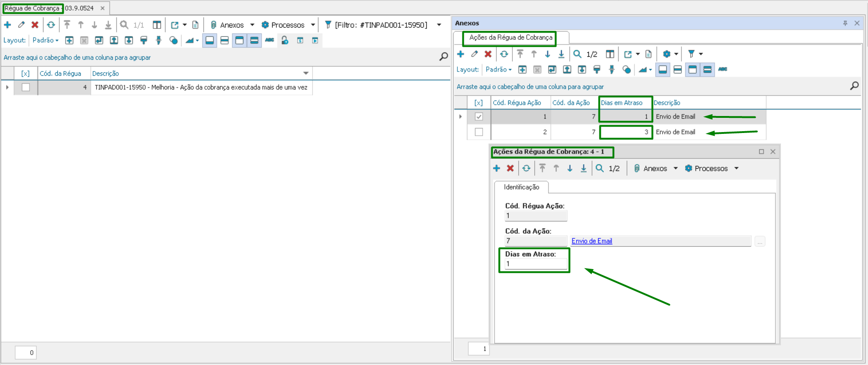Open search magnifier in Anexos panel toolbar
The image size is (868, 365).
coord(577,54)
